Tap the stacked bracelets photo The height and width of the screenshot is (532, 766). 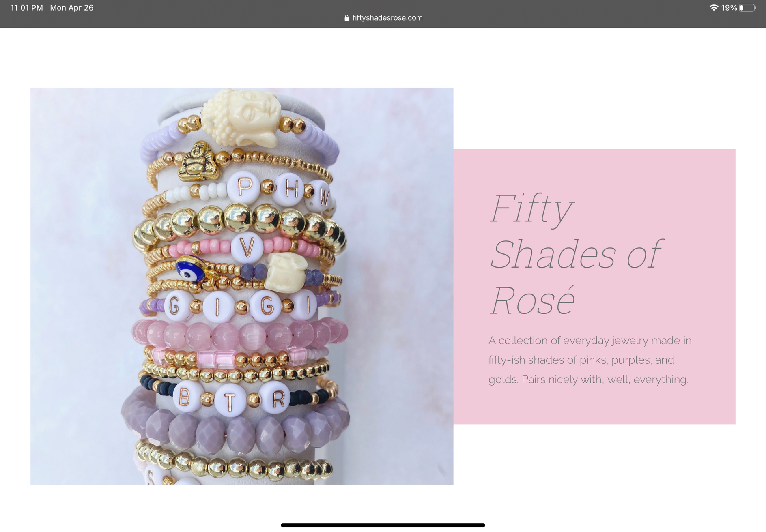(x=242, y=286)
